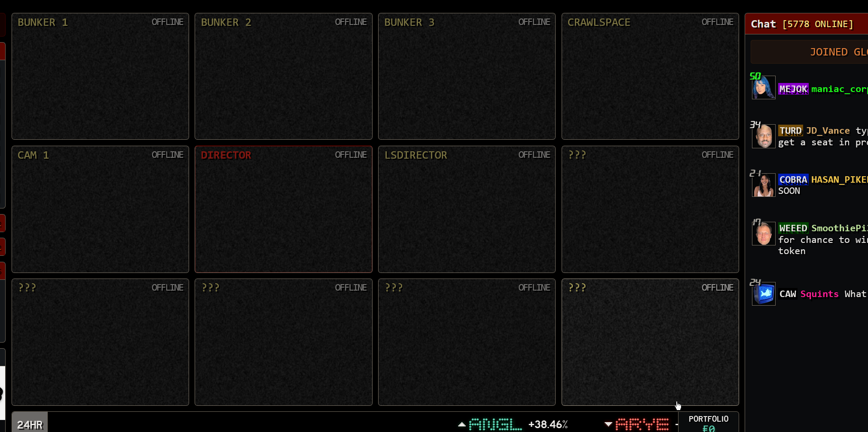Screen dimensions: 868x432
Task: Click the 5778 ONLINE counter
Action: pyautogui.click(x=818, y=24)
